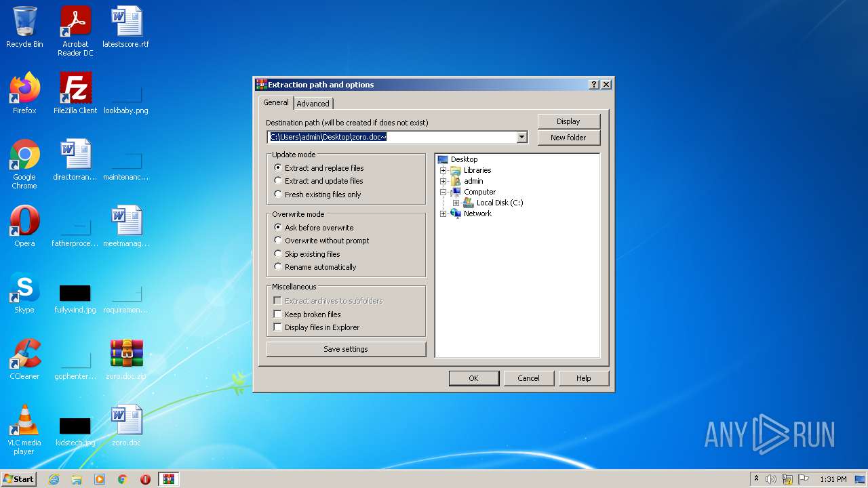This screenshot has height=488, width=868.
Task: Click the volume tray icon
Action: click(771, 479)
